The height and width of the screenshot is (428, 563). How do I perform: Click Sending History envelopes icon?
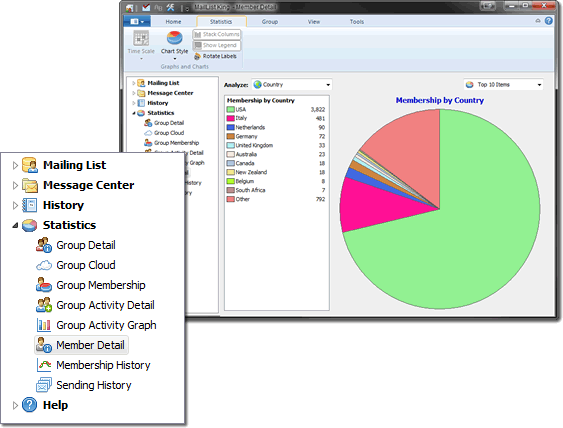(x=44, y=385)
